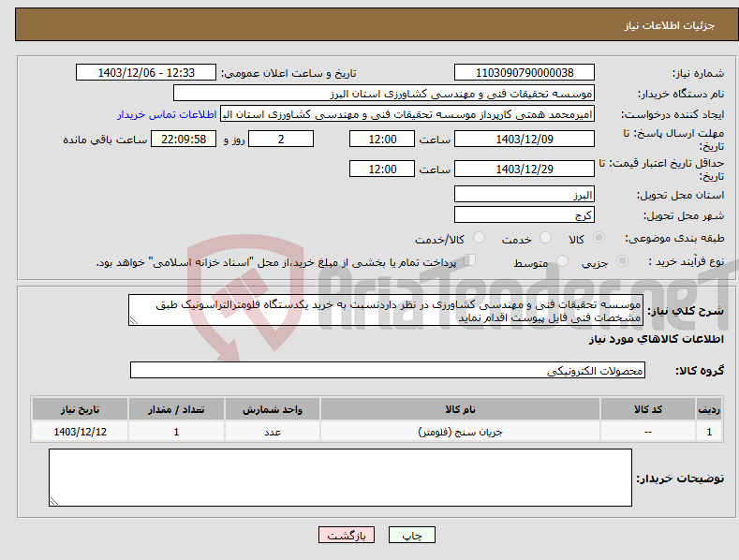Click the response deadline date 1403/12/09
This screenshot has width=739, height=560.
[525, 139]
